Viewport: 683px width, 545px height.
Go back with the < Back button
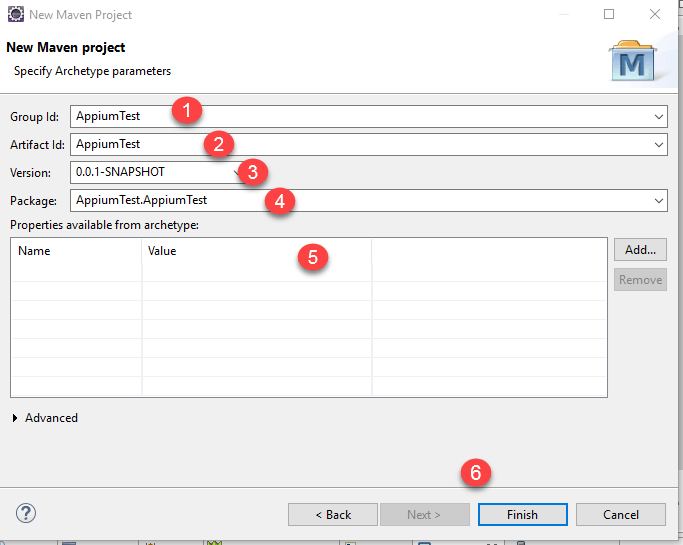333,515
